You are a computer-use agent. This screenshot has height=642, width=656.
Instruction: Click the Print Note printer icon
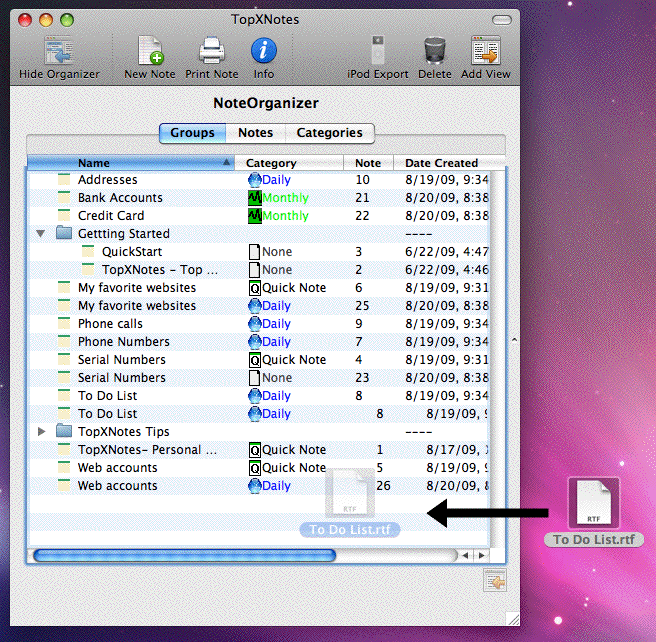click(212, 50)
